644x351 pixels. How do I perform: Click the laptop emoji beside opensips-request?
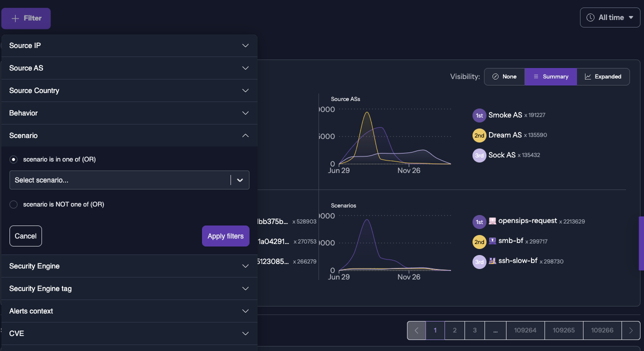pos(492,220)
